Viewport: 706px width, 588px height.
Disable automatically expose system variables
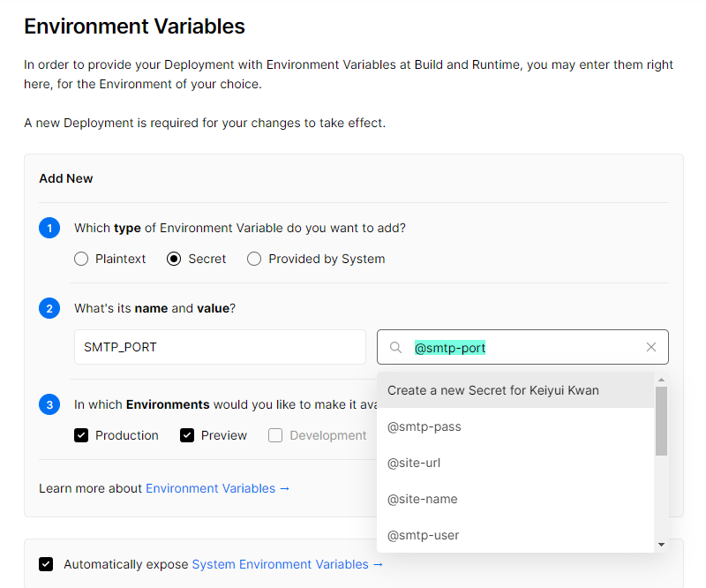click(46, 564)
